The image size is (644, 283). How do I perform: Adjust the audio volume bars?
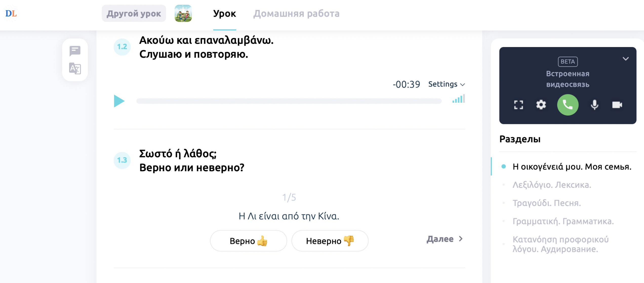click(x=459, y=99)
